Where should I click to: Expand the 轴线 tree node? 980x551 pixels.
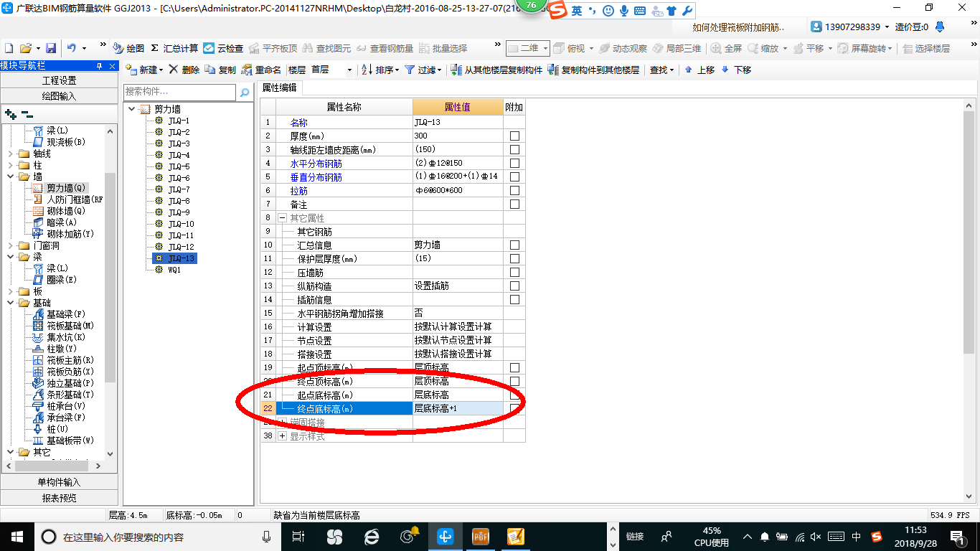click(10, 154)
